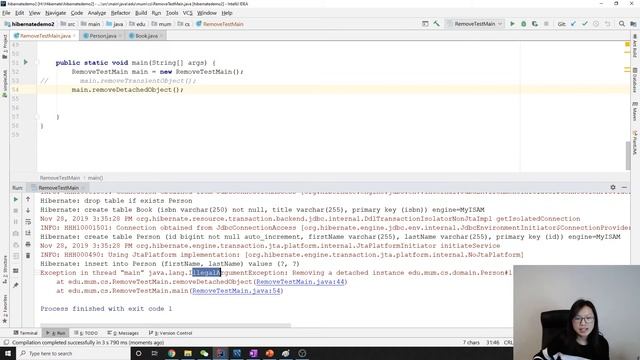Open the Favorites sidebar tab
Viewport: 640px width, 360px height.
tap(5, 309)
